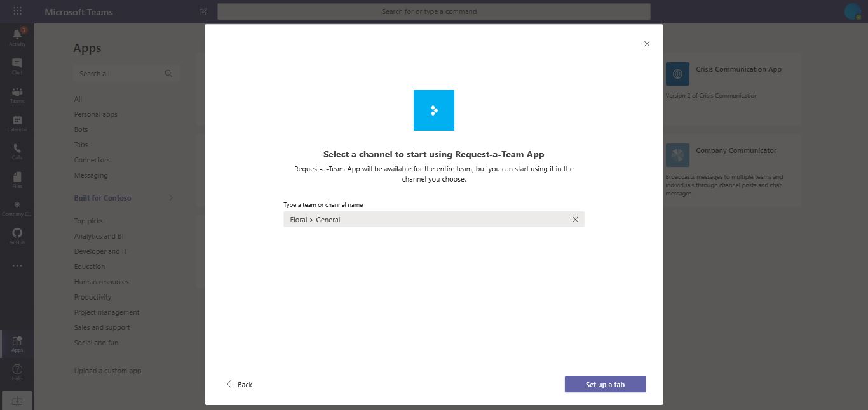
Task: Open Apps in the left rail
Action: click(17, 343)
